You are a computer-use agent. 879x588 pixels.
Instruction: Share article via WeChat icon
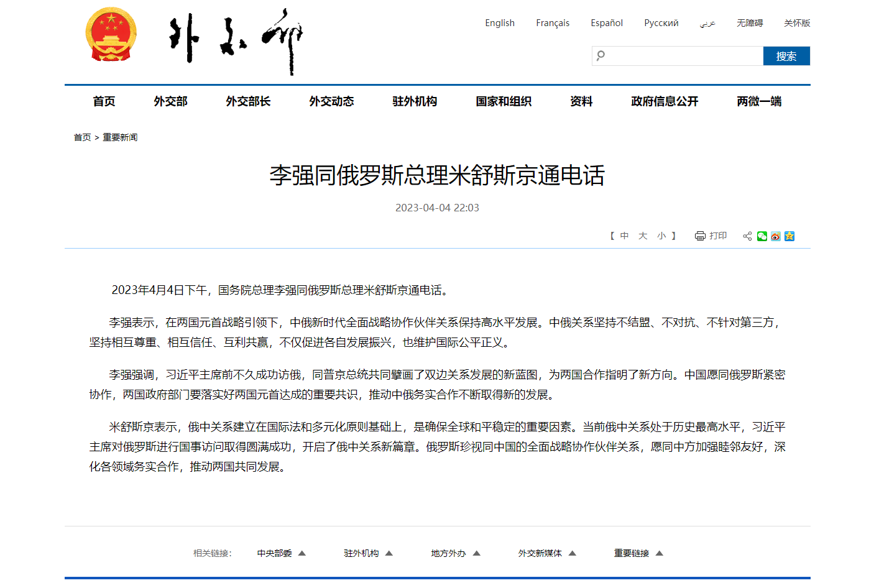point(762,236)
